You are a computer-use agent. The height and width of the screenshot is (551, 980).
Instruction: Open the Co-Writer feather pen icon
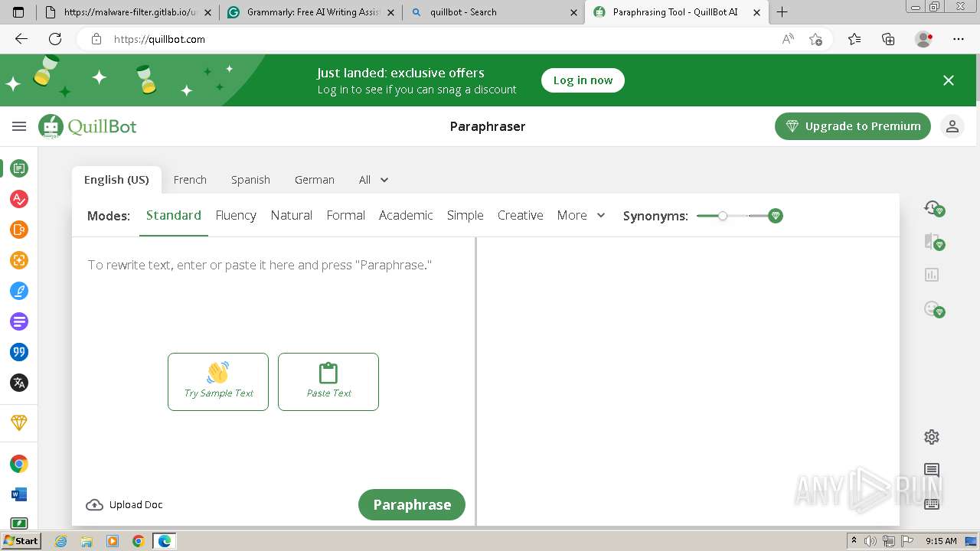19,291
